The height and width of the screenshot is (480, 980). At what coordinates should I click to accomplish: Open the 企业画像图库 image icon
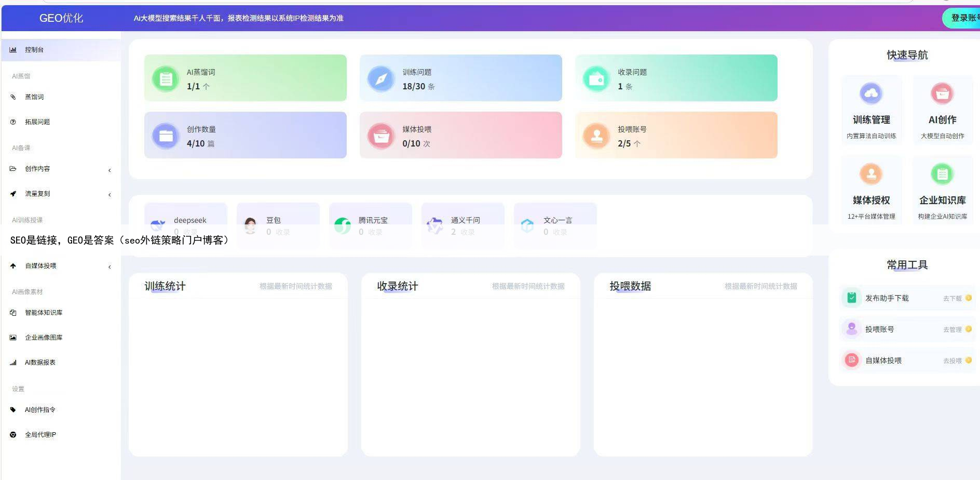click(13, 337)
